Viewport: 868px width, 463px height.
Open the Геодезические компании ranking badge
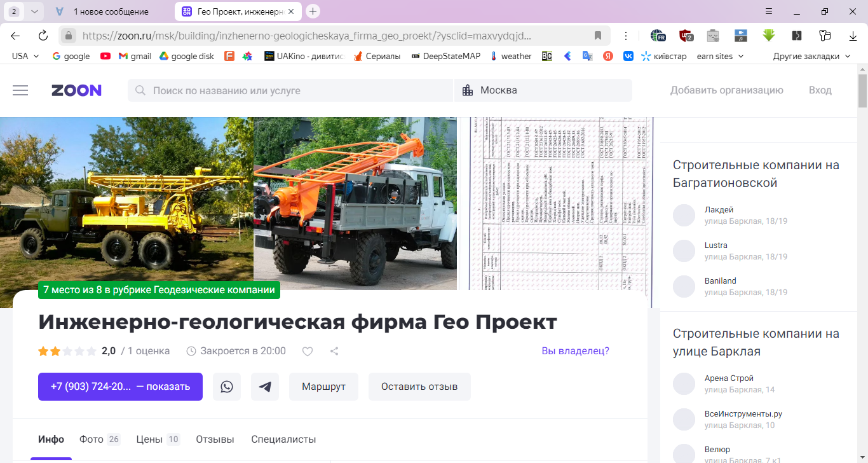click(x=159, y=290)
